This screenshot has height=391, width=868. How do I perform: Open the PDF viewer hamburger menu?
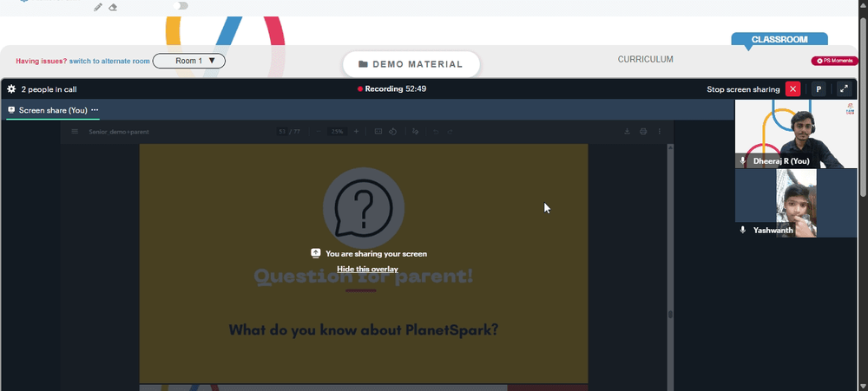(75, 132)
